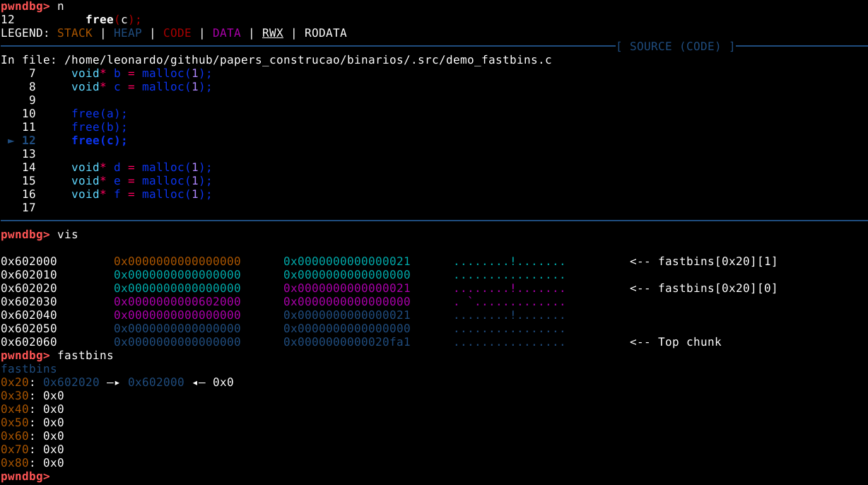Click heap address 0x602040 in vis output
868x485 pixels.
(x=29, y=315)
